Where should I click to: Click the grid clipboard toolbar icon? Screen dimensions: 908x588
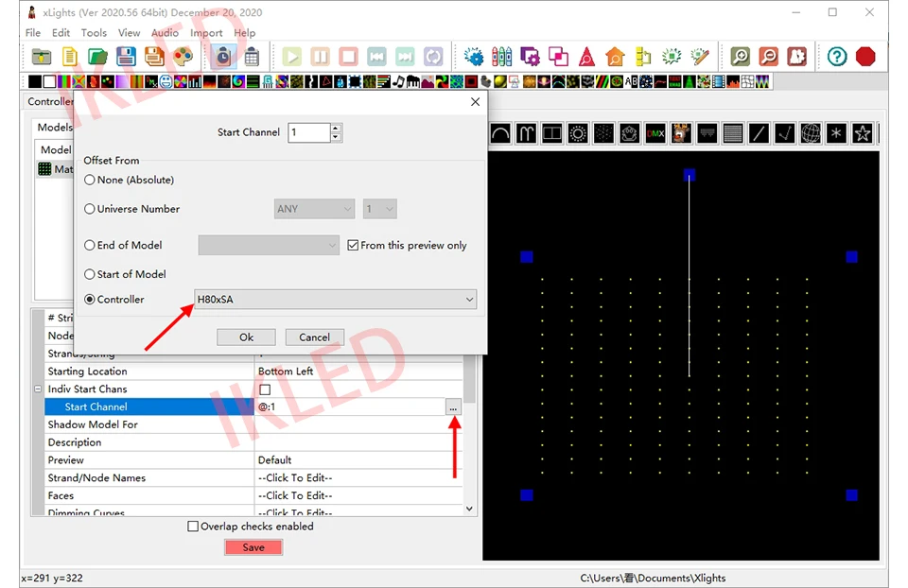pyautogui.click(x=252, y=57)
